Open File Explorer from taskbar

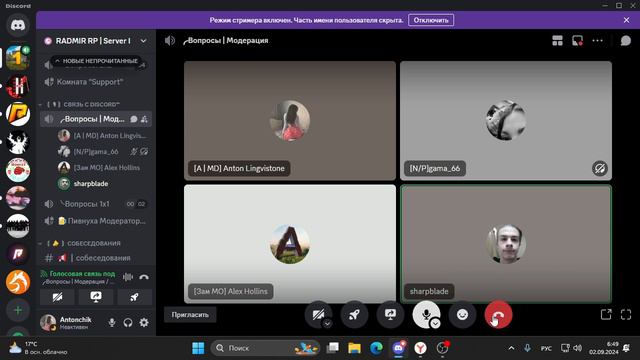[354, 348]
